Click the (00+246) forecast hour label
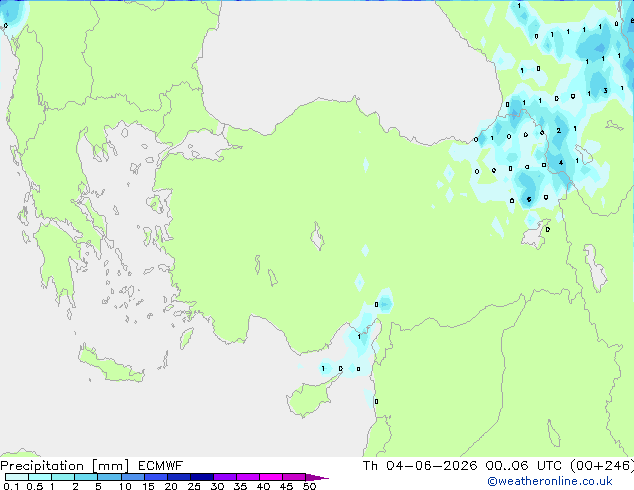This screenshot has height=490, width=634. tap(602, 466)
